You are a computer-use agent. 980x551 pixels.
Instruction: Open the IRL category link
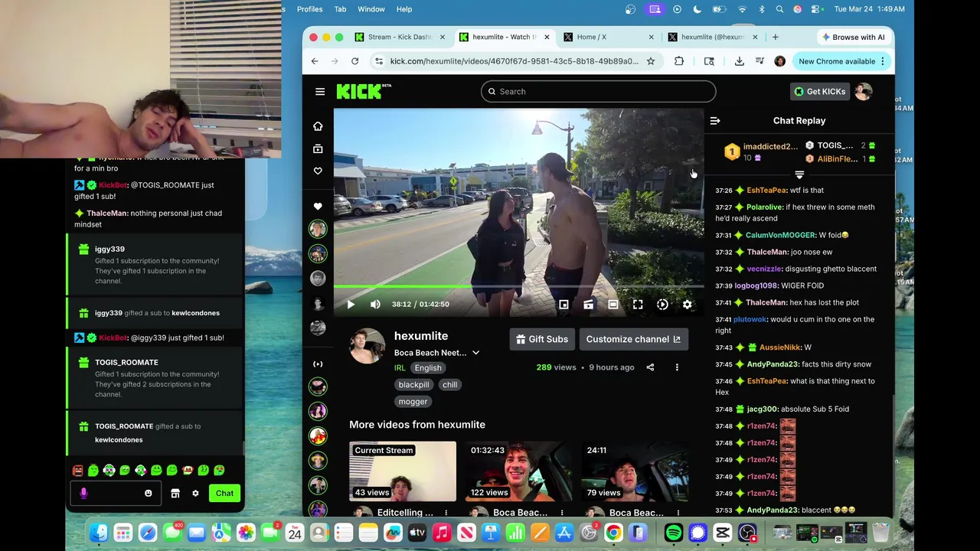tap(400, 368)
